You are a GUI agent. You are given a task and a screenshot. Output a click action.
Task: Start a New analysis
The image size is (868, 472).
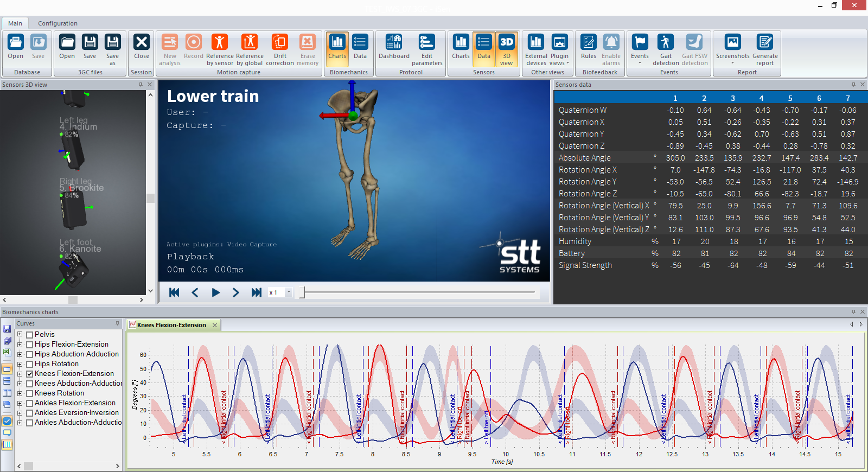(x=170, y=49)
